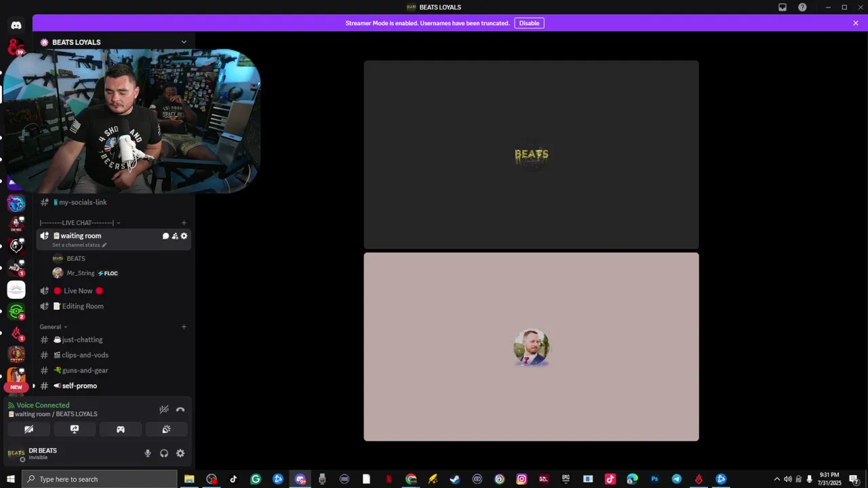Join the Live Now voice channel
Image resolution: width=868 pixels, height=488 pixels.
point(113,291)
